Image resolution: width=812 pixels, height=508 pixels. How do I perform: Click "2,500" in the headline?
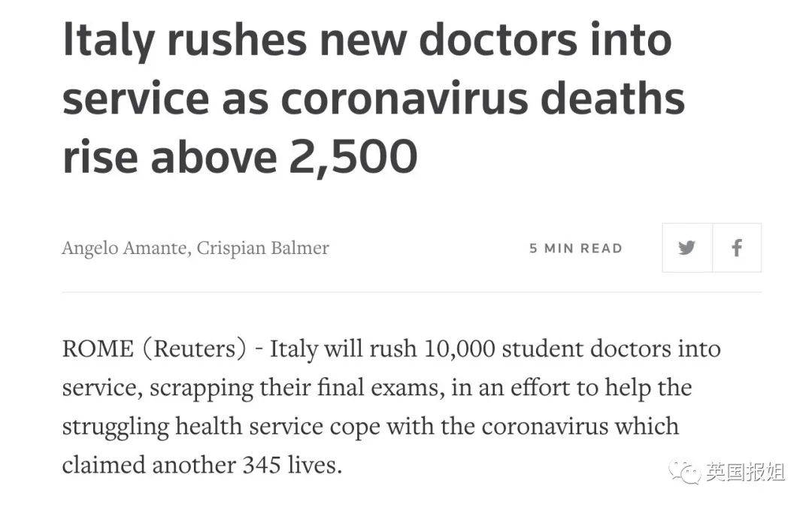pyautogui.click(x=353, y=158)
